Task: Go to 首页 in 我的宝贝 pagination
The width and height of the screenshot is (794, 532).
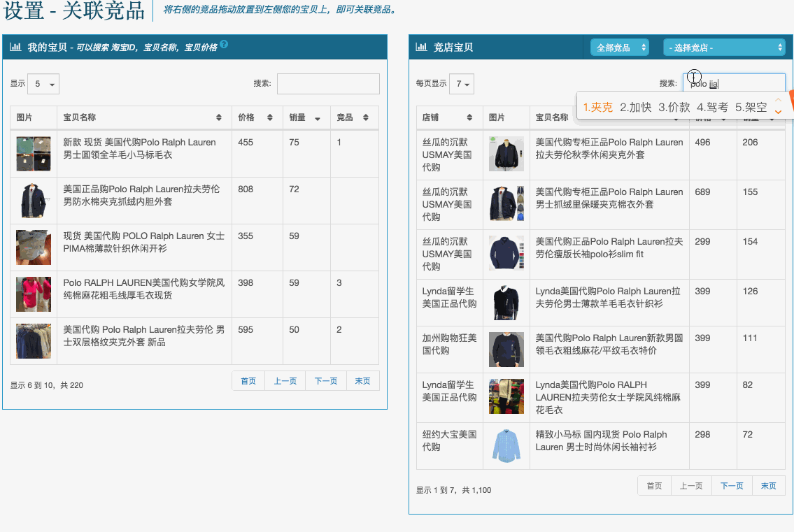Action: pos(248,381)
